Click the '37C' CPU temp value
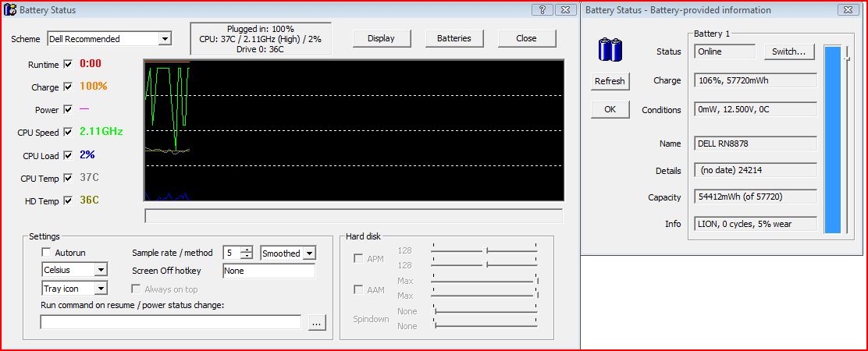The width and height of the screenshot is (868, 351). point(89,177)
